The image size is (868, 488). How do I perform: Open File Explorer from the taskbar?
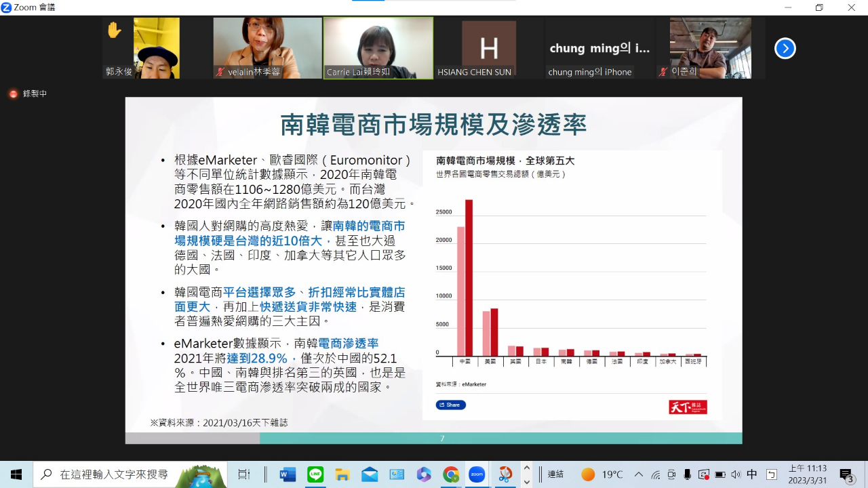(342, 474)
